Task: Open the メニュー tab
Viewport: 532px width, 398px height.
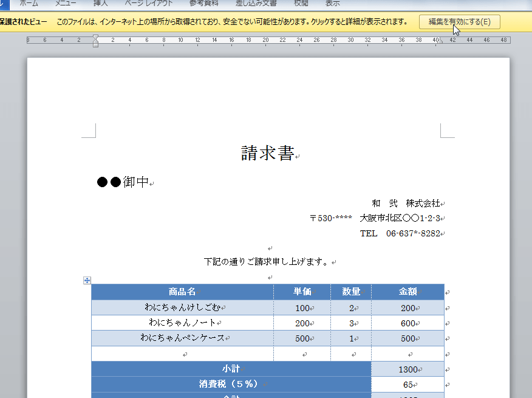Action: (x=66, y=3)
